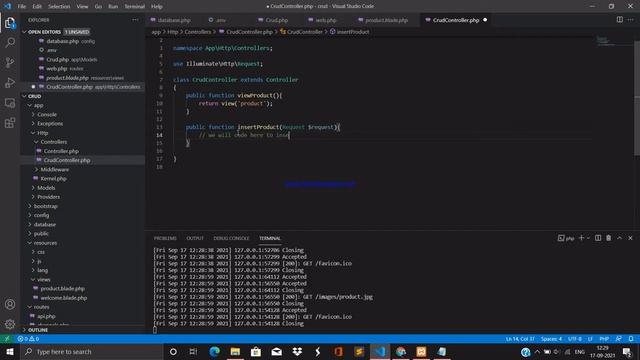
Task: Expand the Models folder
Action: point(46,188)
